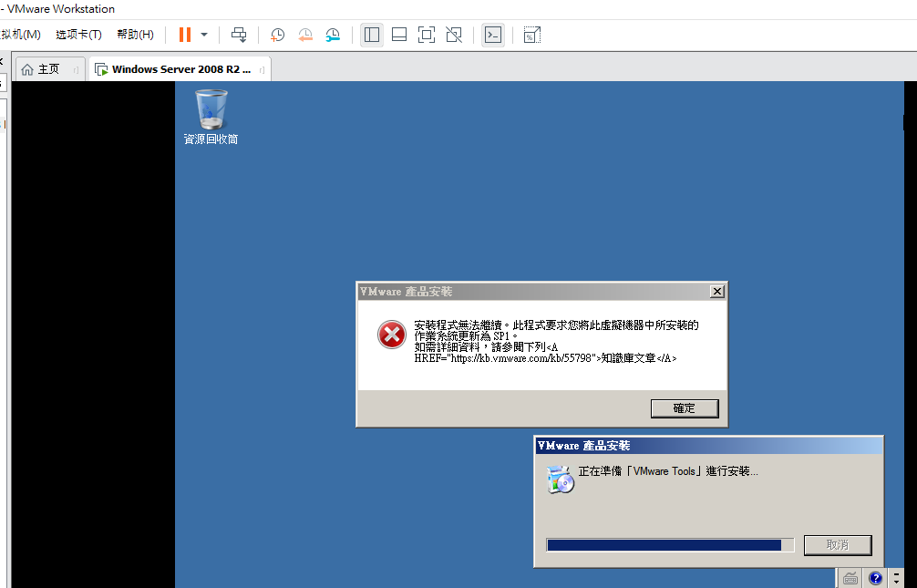Toggle the library sidebar view icon
The height and width of the screenshot is (588, 917).
pos(371,35)
